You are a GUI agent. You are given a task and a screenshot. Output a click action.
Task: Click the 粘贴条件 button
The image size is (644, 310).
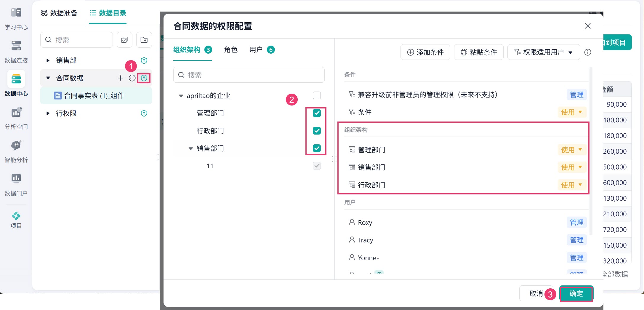coord(479,52)
